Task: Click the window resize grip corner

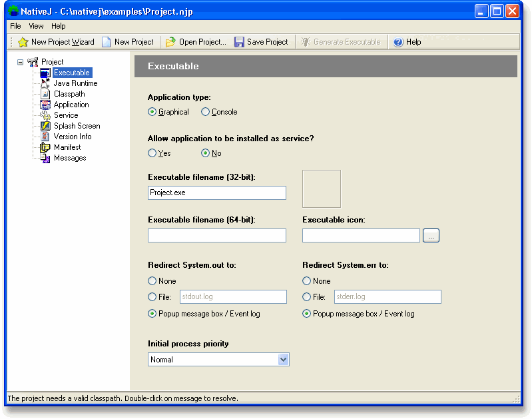Action: click(516, 399)
